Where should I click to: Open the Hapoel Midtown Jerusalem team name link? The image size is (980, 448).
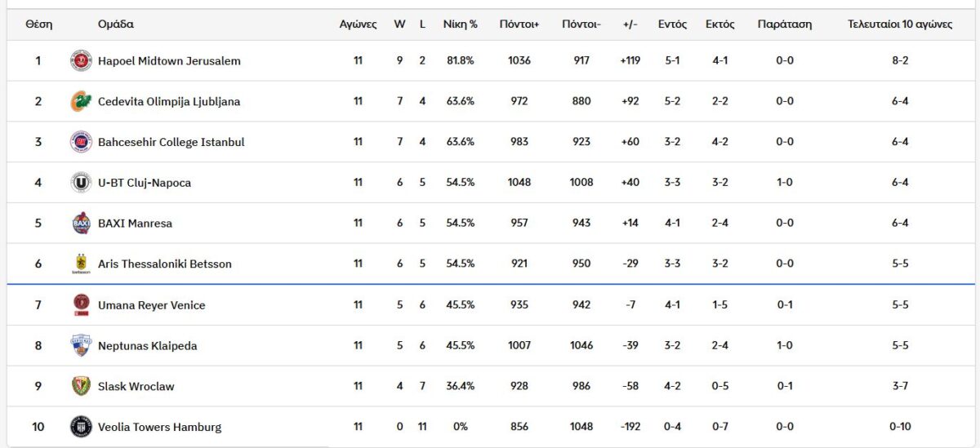[x=169, y=61]
